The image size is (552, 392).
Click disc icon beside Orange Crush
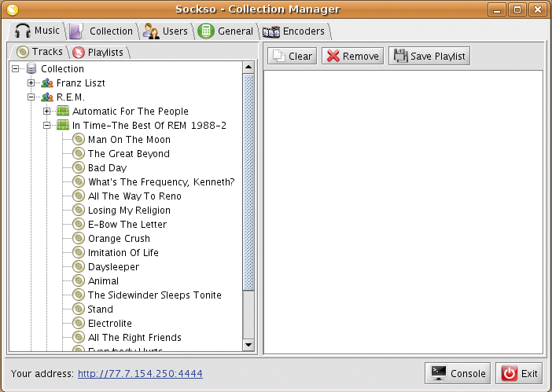click(x=79, y=238)
